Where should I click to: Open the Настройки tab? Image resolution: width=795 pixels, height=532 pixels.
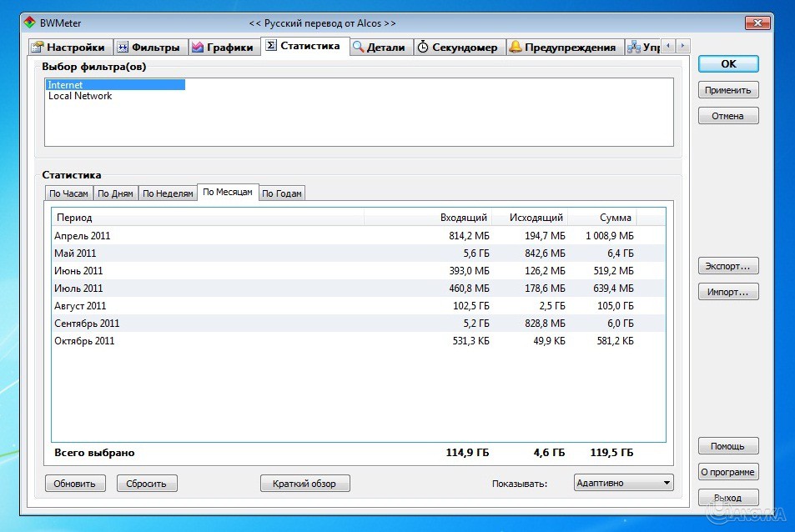coord(69,48)
